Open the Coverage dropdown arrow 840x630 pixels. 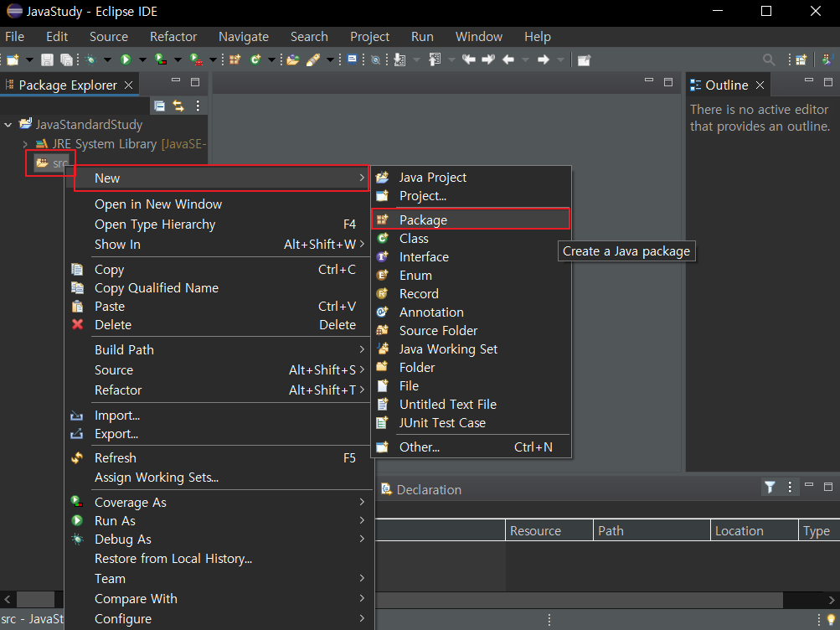pos(178,60)
